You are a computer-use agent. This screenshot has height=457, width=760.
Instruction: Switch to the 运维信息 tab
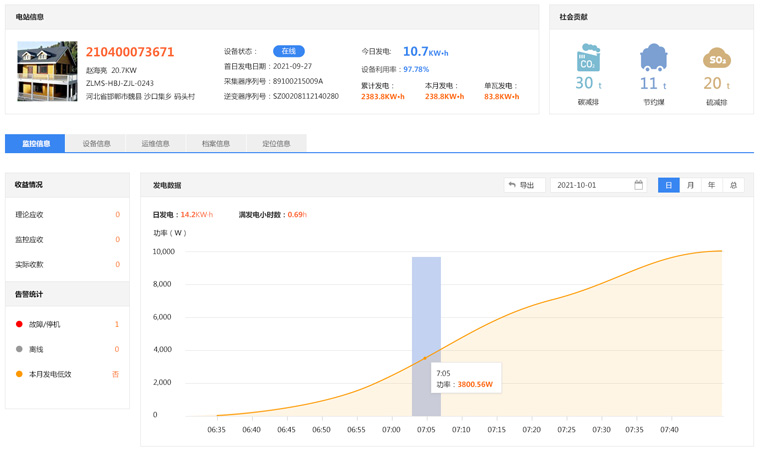155,143
